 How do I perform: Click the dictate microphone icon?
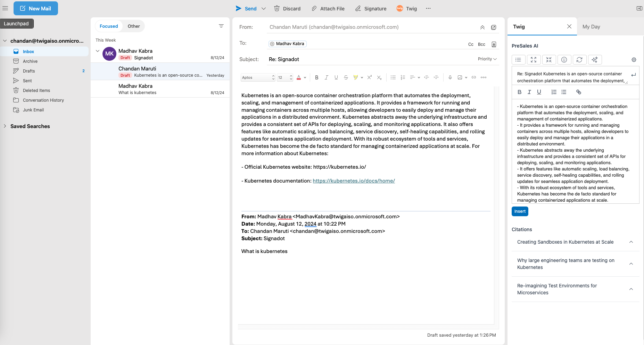click(x=450, y=77)
